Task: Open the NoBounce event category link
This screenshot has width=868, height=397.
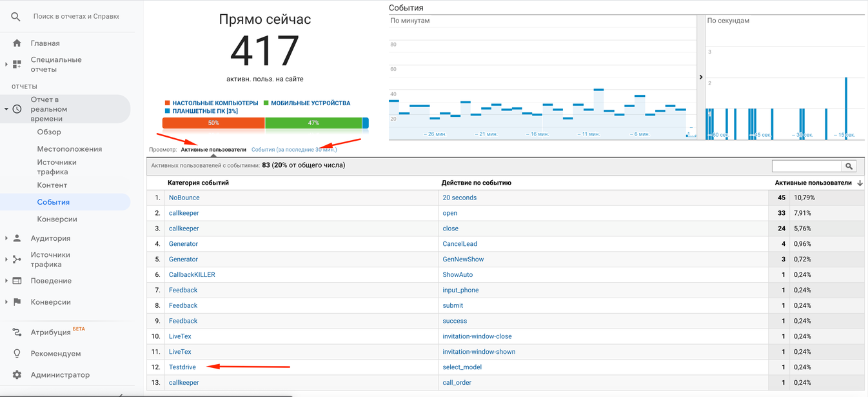Action: [184, 198]
